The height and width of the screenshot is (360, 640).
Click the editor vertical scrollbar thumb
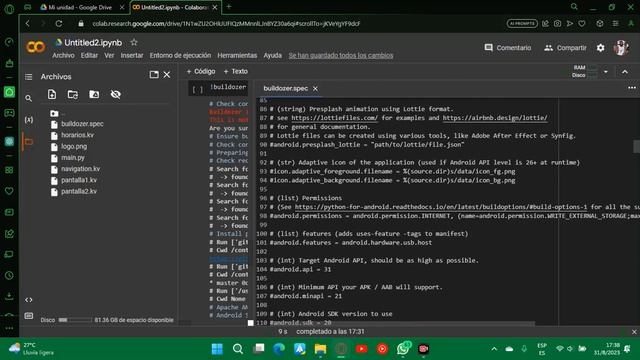(x=636, y=146)
